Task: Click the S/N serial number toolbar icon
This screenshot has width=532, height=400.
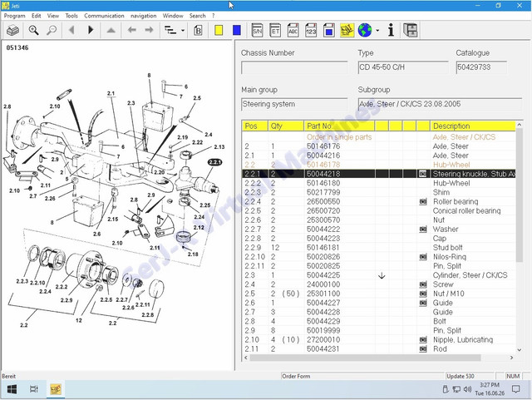Action: 257,30
